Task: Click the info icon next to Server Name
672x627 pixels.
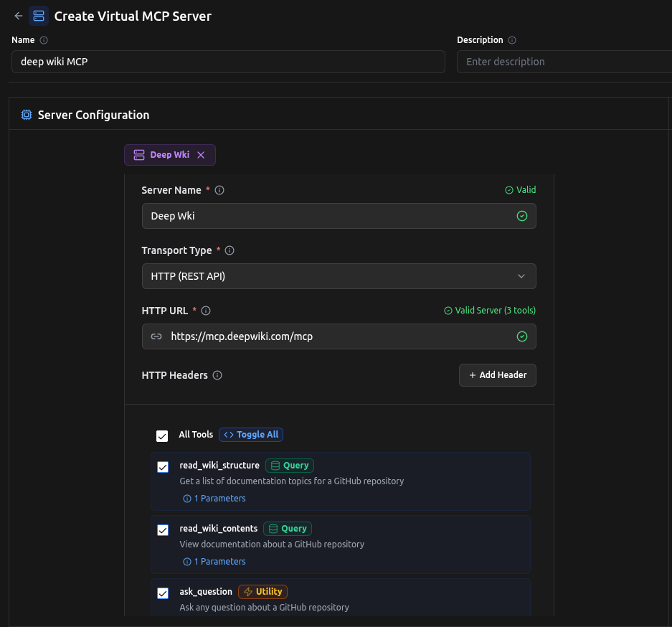Action: 219,189
